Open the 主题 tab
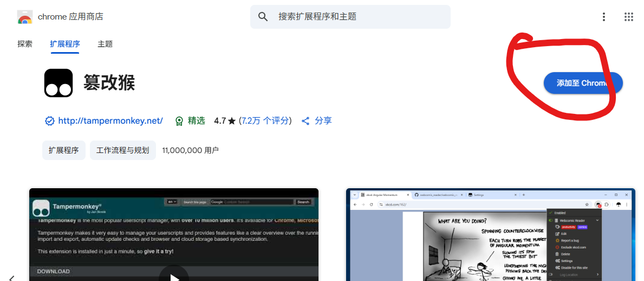644x281 pixels. click(x=105, y=44)
